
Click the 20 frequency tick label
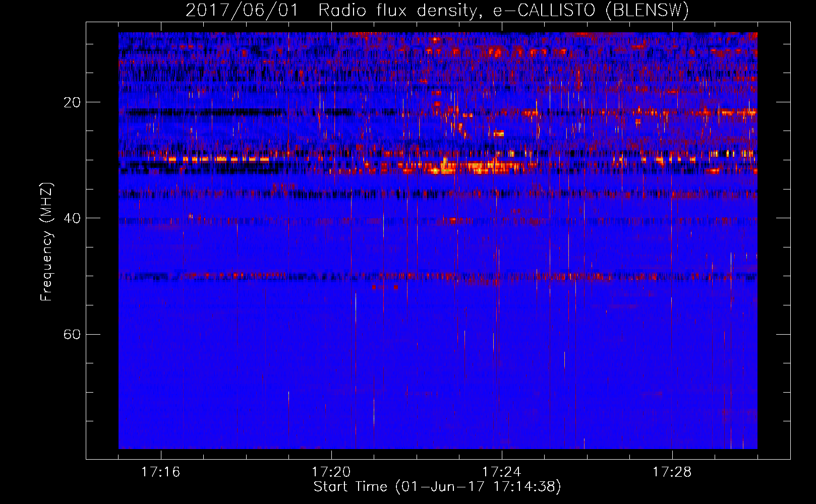pos(72,102)
